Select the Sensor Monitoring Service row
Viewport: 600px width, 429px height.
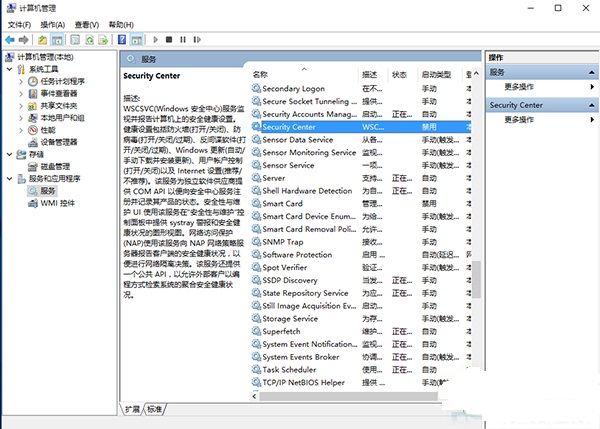361,152
